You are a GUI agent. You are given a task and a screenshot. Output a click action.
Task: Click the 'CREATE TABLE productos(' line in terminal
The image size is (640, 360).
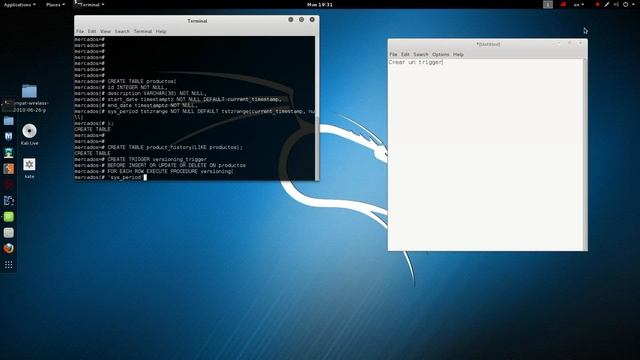[125, 81]
